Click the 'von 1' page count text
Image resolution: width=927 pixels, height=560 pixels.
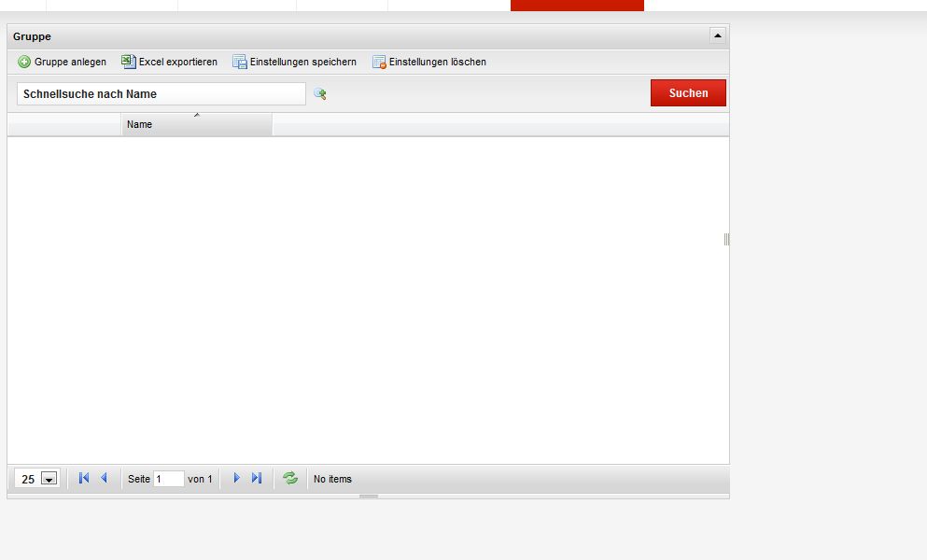pyautogui.click(x=200, y=479)
